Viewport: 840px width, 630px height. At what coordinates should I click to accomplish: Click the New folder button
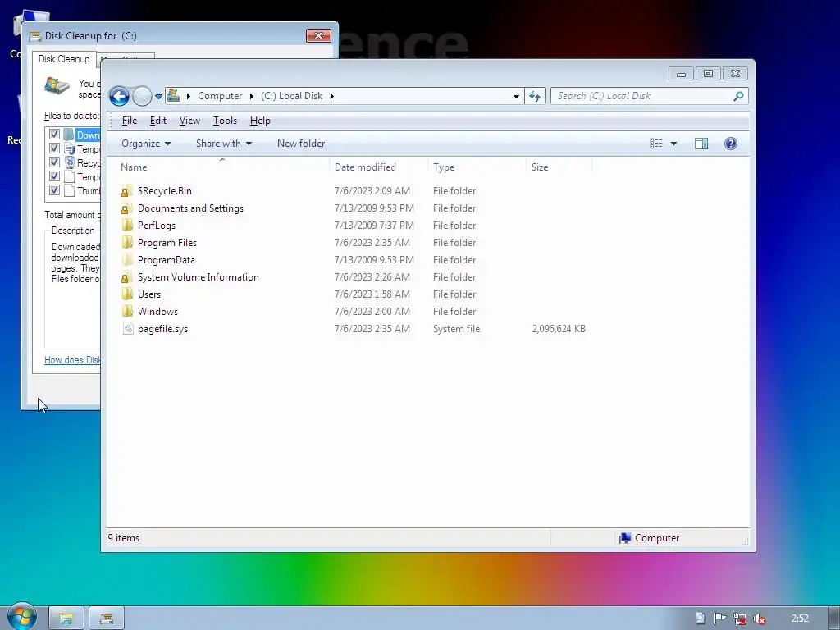[x=301, y=144]
